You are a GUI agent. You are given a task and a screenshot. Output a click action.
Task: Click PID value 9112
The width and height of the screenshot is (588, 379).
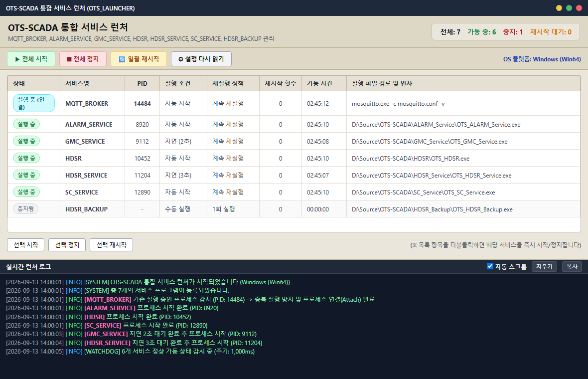[x=142, y=142]
